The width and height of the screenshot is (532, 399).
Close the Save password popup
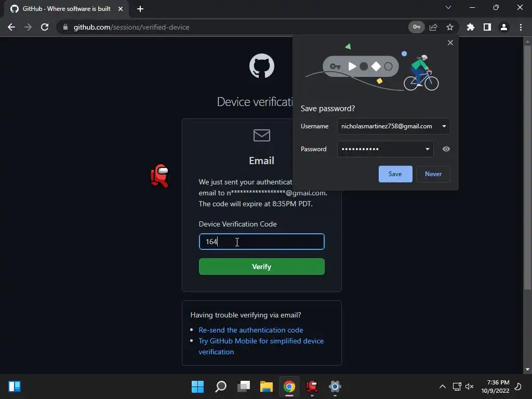pyautogui.click(x=450, y=43)
